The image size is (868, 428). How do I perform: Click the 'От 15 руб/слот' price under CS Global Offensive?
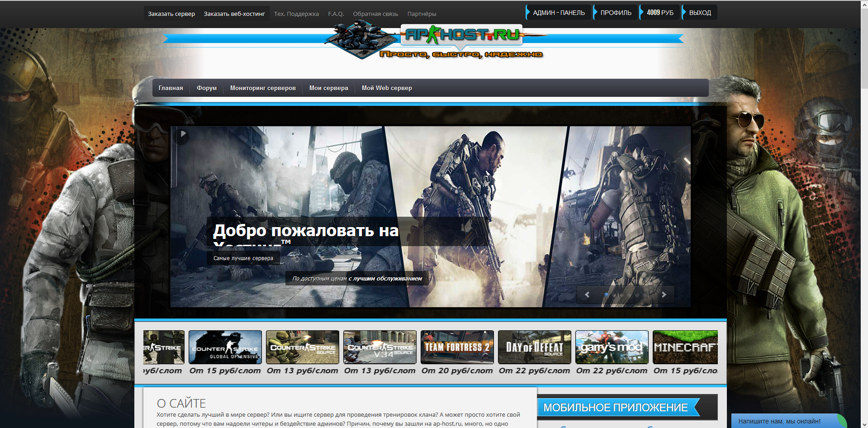(225, 371)
